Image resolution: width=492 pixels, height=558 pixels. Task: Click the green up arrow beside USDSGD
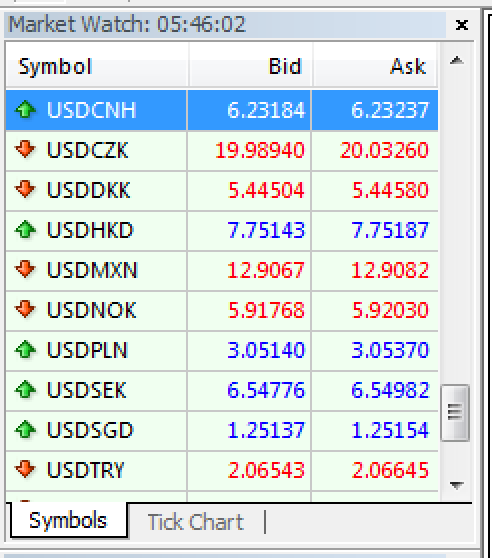(25, 429)
